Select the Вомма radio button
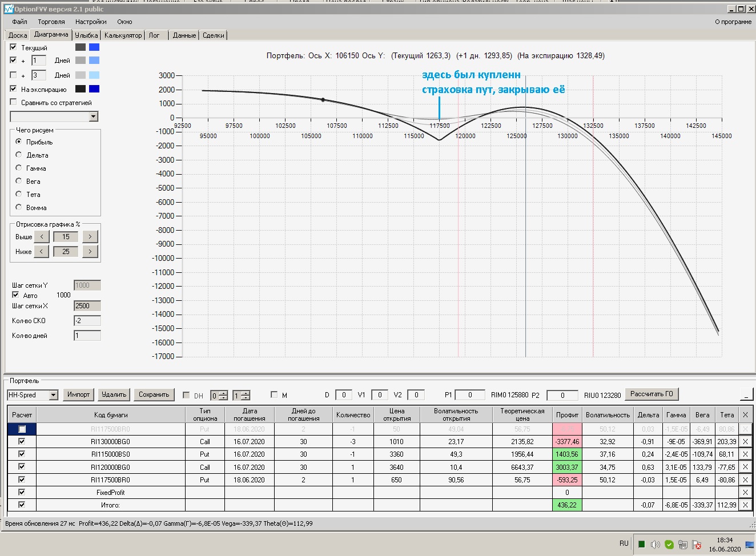Image resolution: width=756 pixels, height=556 pixels. 19,207
